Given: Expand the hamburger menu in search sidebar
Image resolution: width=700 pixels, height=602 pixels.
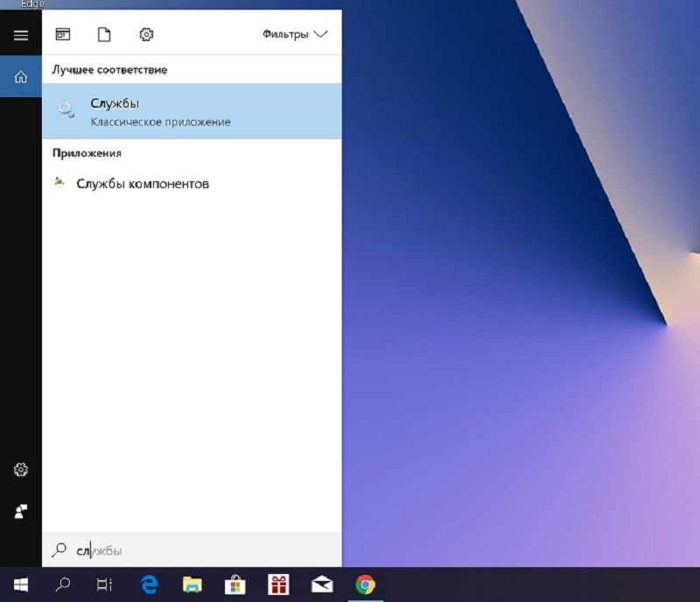Looking at the screenshot, I should pos(20,35).
